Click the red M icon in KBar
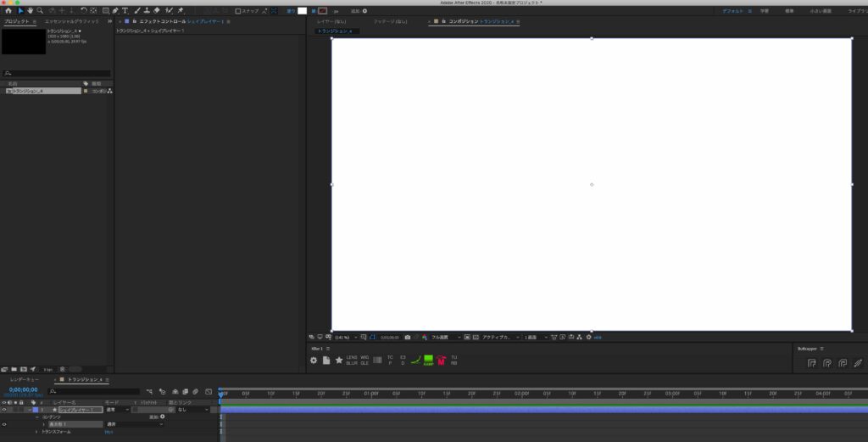The height and width of the screenshot is (442, 868). [x=441, y=361]
